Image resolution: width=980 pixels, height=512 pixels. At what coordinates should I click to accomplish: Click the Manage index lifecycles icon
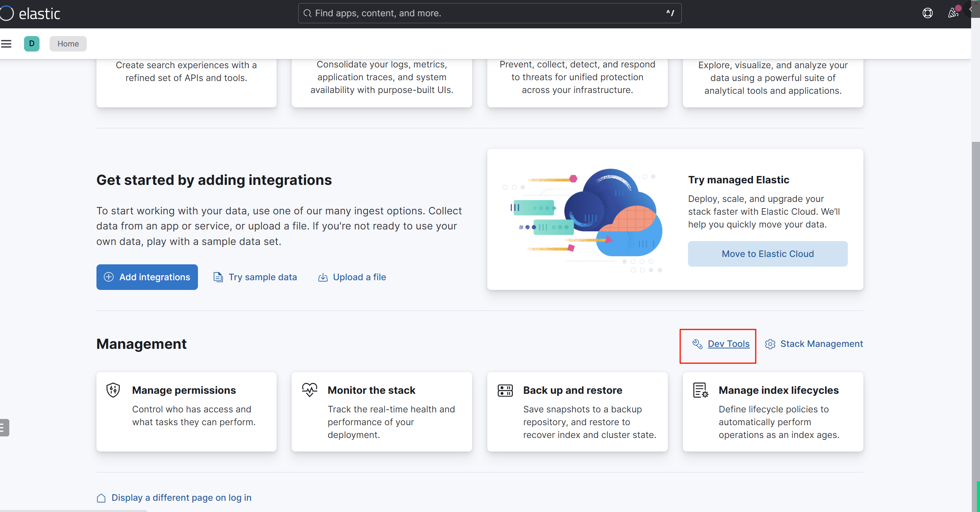(x=700, y=390)
